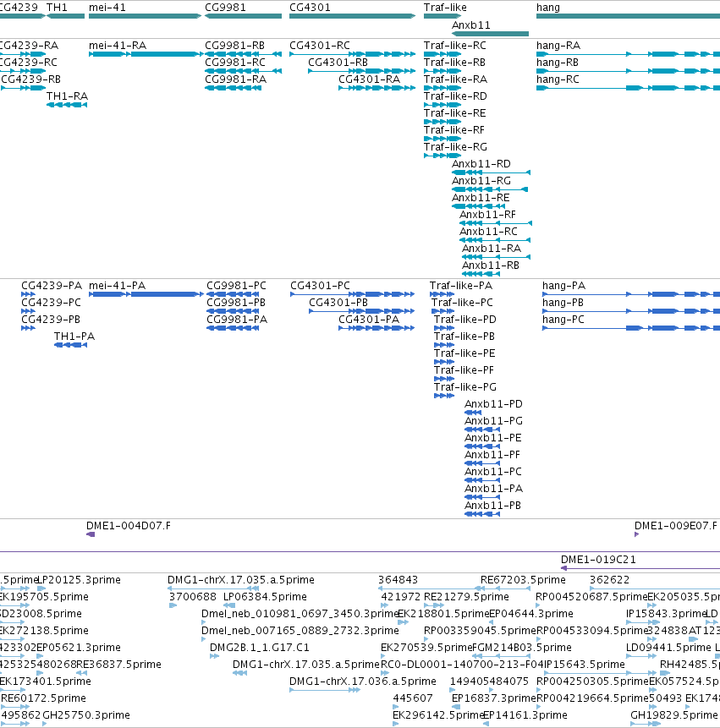
Task: Click transcript CG9981-RB
Action: point(234,46)
